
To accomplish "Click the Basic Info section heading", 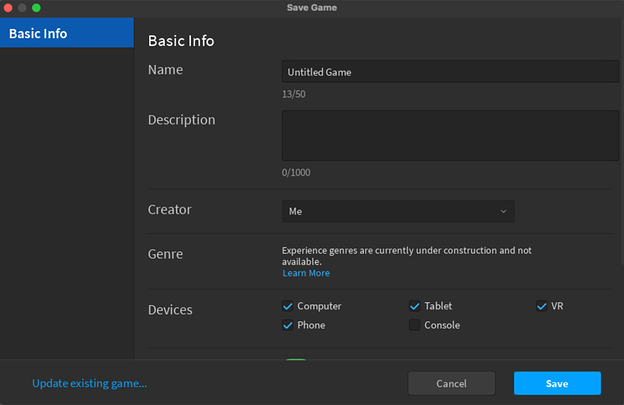I will click(x=181, y=41).
